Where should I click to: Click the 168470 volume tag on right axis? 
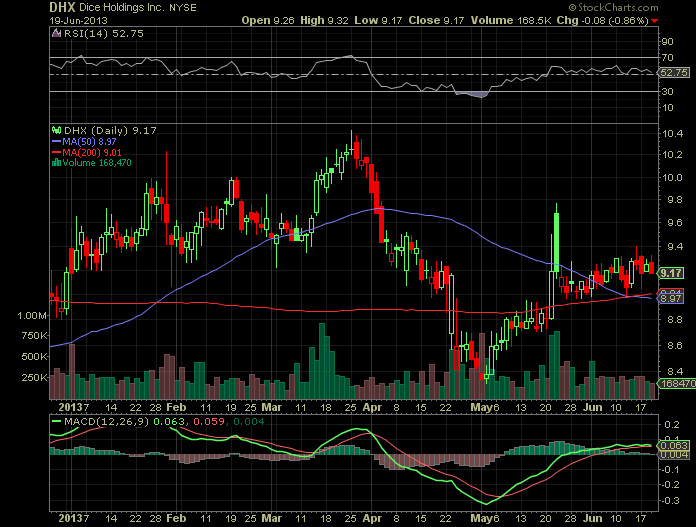coord(677,383)
